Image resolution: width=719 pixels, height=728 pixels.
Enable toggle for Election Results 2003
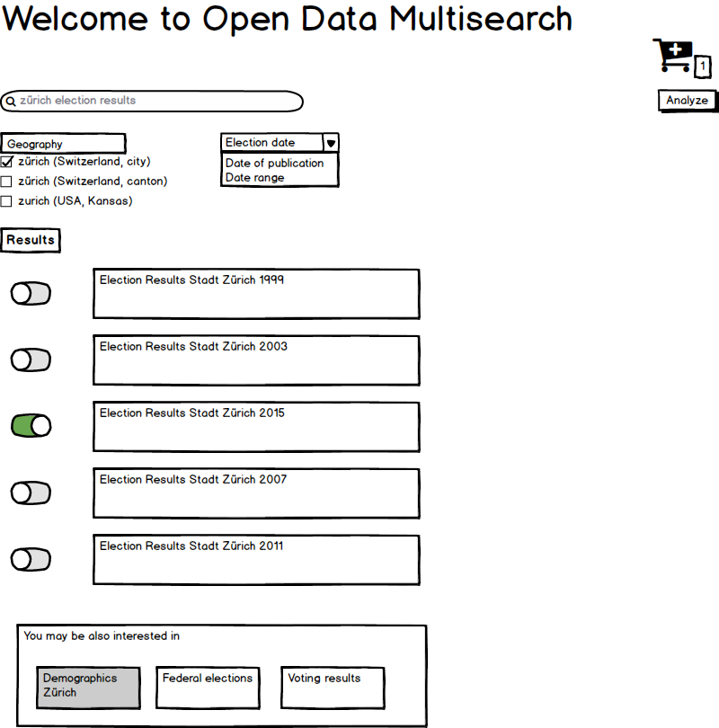31,360
